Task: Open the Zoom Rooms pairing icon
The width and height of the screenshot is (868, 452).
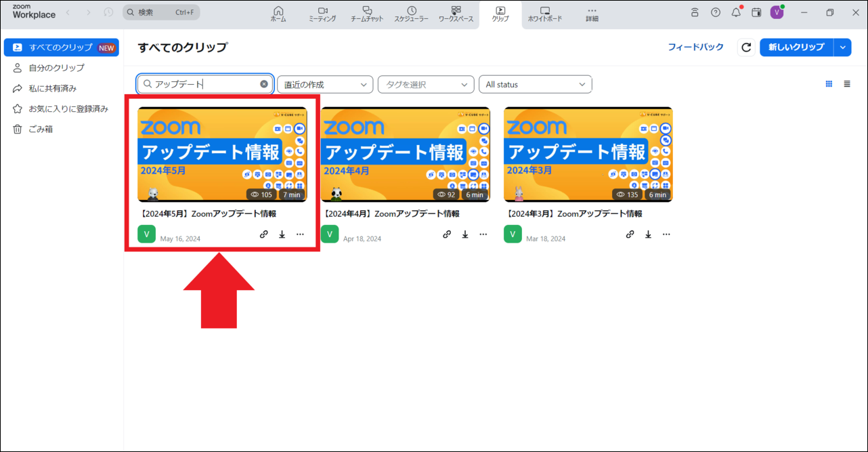Action: pyautogui.click(x=695, y=12)
